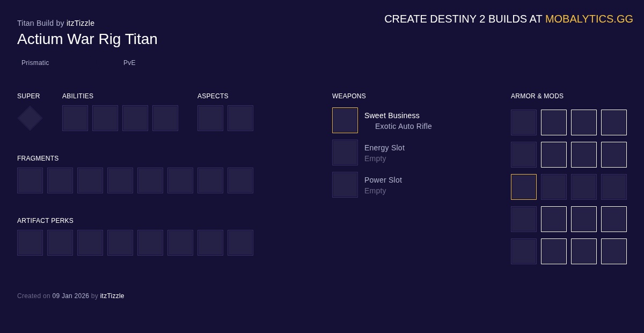Click the last Fragments slot
Viewport: 644px width, 333px height.
pos(240,180)
